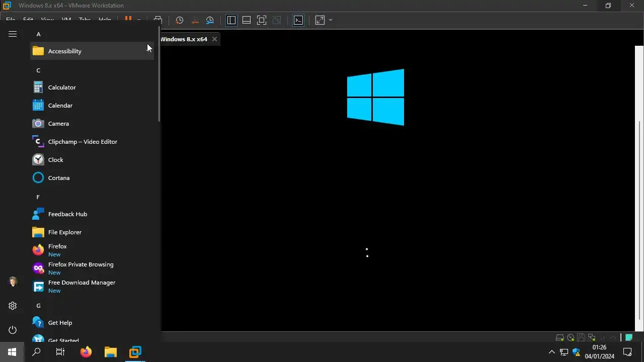
Task: Open taskbar Search
Action: 36,352
